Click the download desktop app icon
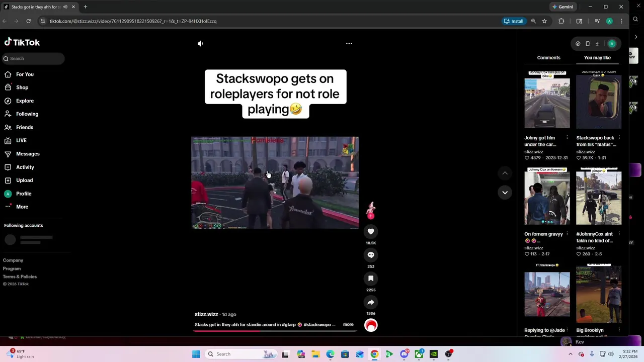Image resolution: width=644 pixels, height=362 pixels. tap(597, 44)
